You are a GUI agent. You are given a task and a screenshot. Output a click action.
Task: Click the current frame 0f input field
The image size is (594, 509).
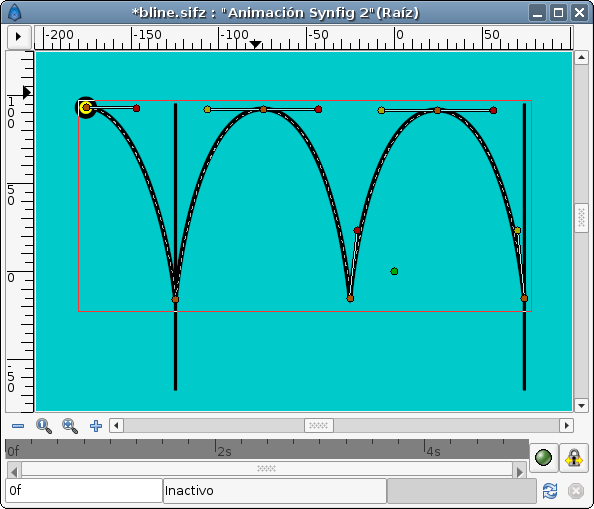[x=84, y=491]
